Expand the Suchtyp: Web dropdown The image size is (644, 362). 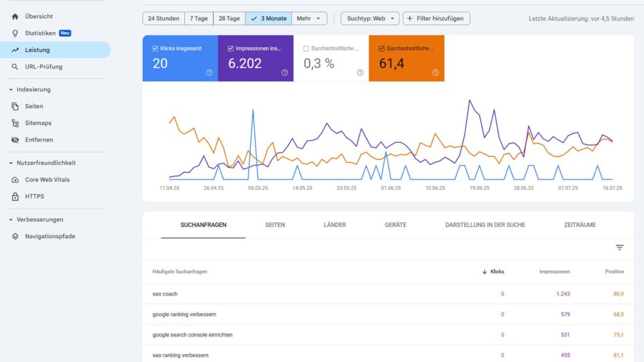pos(370,19)
